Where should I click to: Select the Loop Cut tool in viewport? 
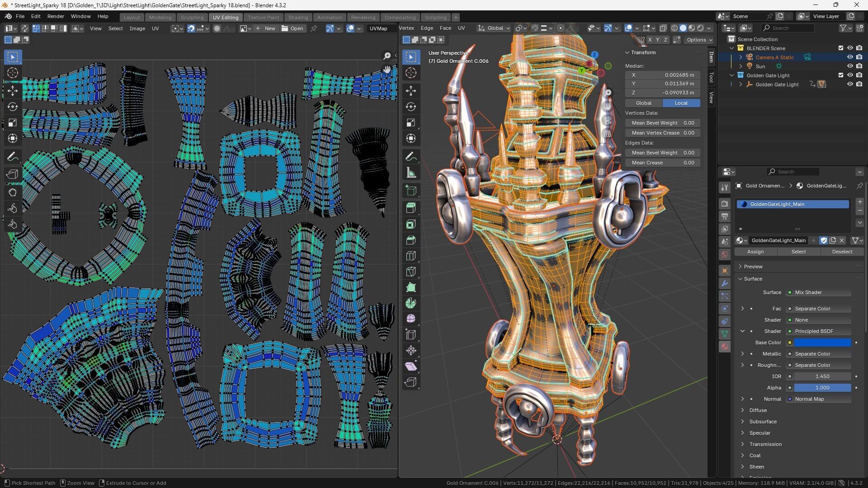click(411, 256)
